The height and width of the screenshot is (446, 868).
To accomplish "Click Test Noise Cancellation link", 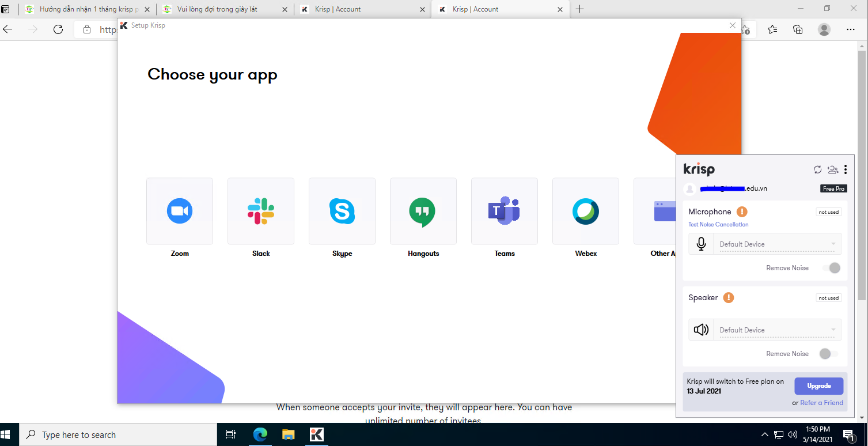I will 718,225.
